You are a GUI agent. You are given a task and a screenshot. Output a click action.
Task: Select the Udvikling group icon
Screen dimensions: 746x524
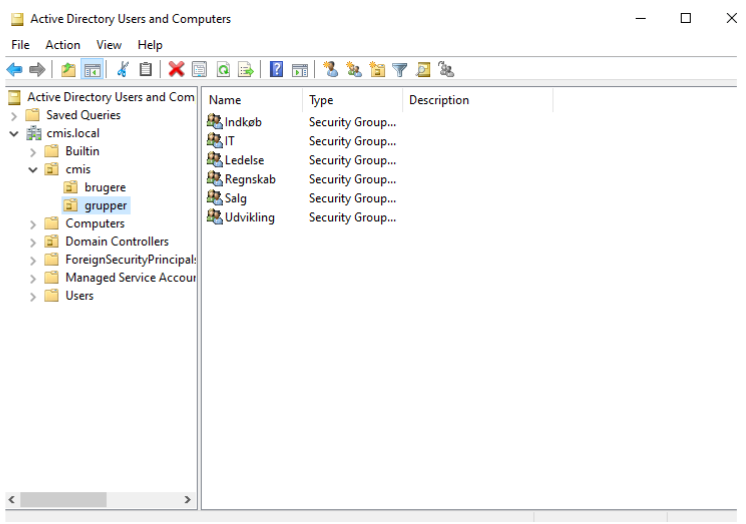point(215,217)
